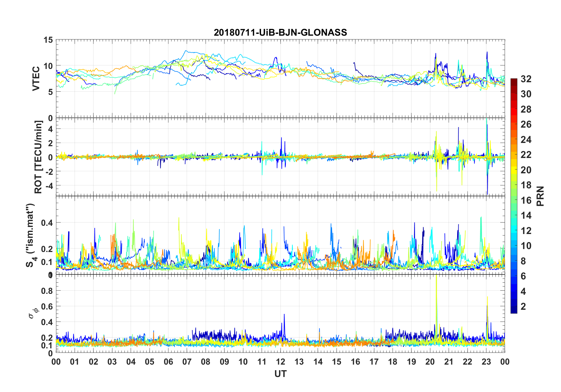The height and width of the screenshot is (392, 561).
Task: Click the VTEC y-axis label
Action: pyautogui.click(x=36, y=78)
